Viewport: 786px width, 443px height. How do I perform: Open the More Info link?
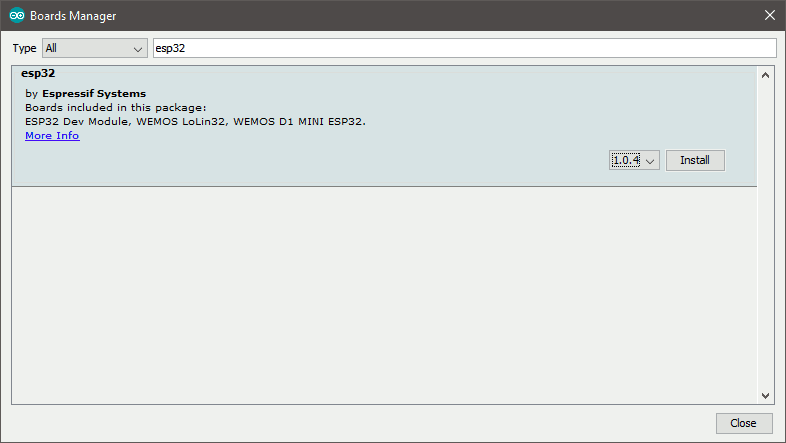(x=52, y=136)
